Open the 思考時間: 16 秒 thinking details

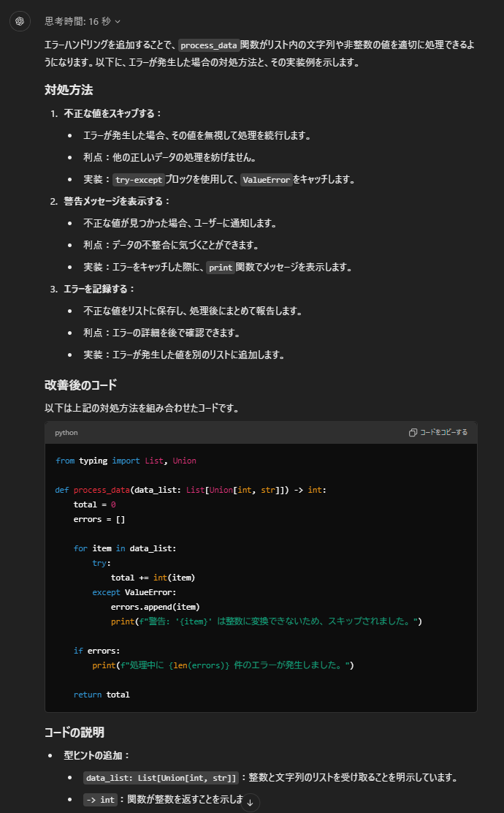pyautogui.click(x=77, y=22)
